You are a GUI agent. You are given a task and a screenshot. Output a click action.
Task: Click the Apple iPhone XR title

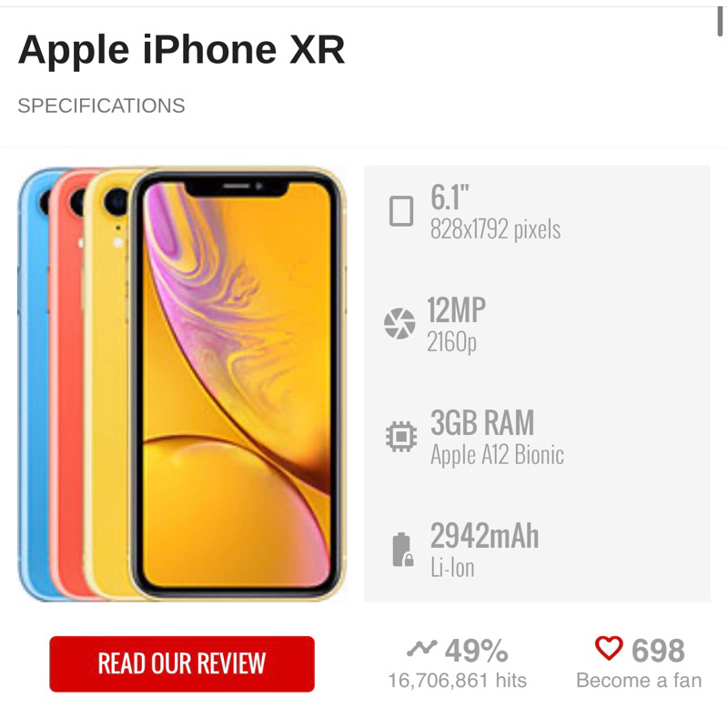tap(181, 50)
